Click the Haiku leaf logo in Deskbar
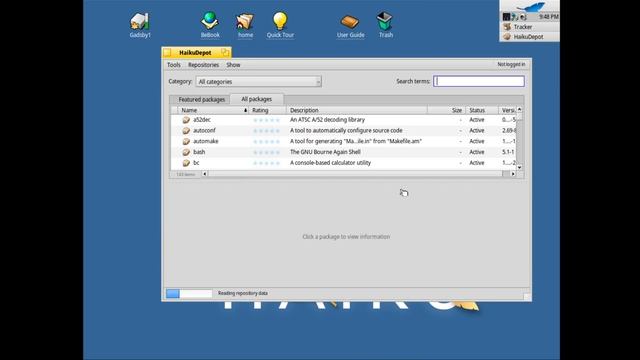This screenshot has height=360, width=640. (x=531, y=7)
